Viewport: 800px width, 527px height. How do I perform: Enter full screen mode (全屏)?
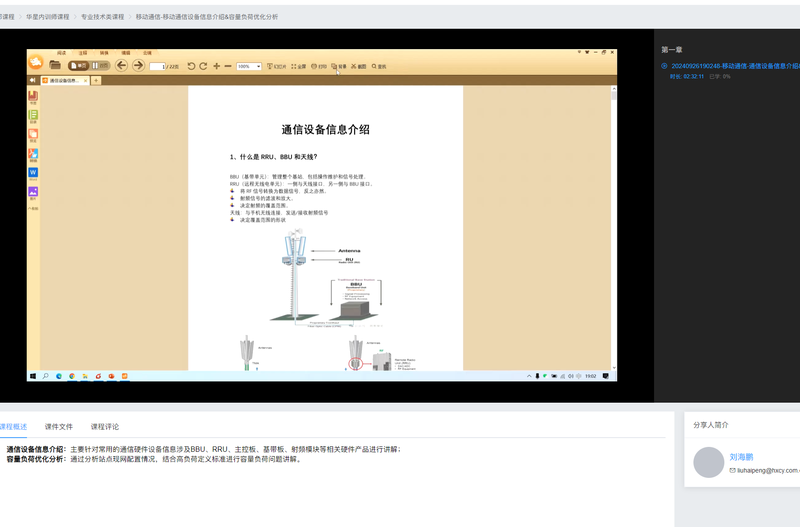coord(298,66)
